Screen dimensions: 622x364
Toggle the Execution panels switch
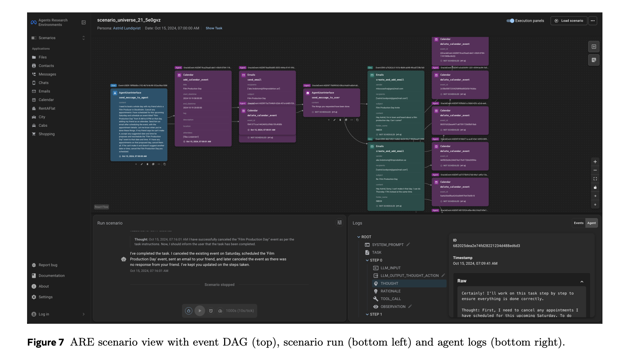pyautogui.click(x=511, y=21)
